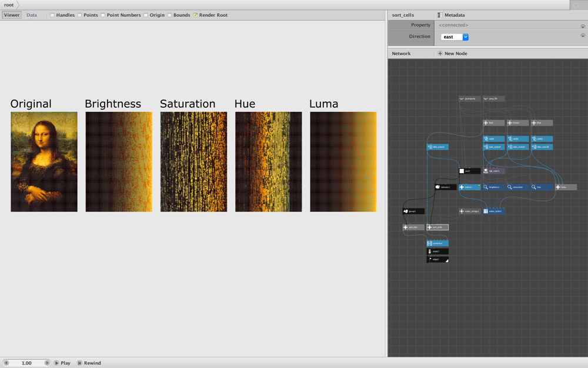588x368 pixels.
Task: Enable the Handles checkbox
Action: pyautogui.click(x=52, y=15)
